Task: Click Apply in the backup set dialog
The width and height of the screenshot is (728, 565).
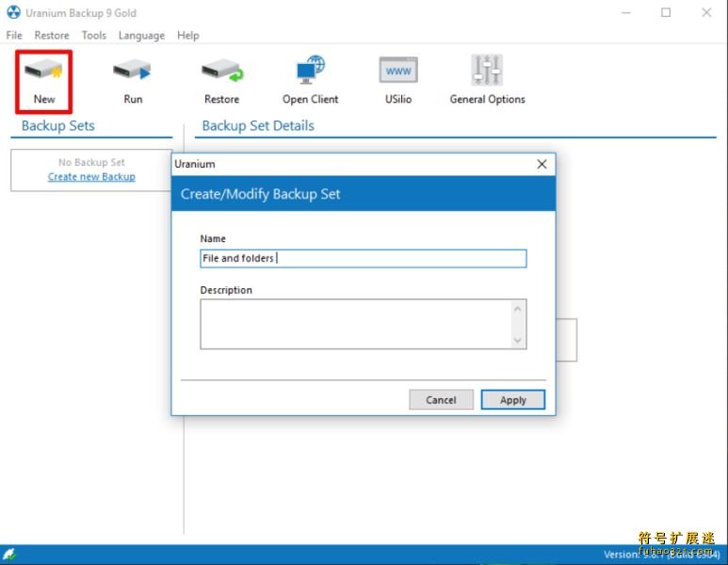Action: pos(513,399)
